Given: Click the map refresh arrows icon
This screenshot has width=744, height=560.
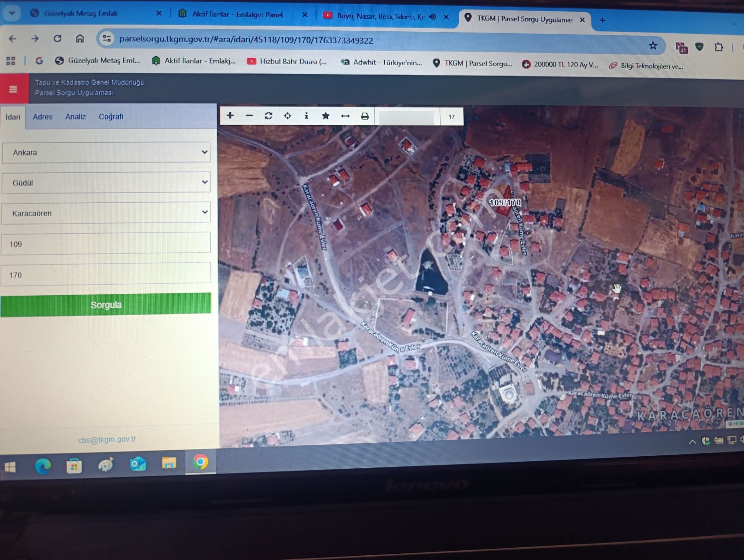Looking at the screenshot, I should (268, 116).
